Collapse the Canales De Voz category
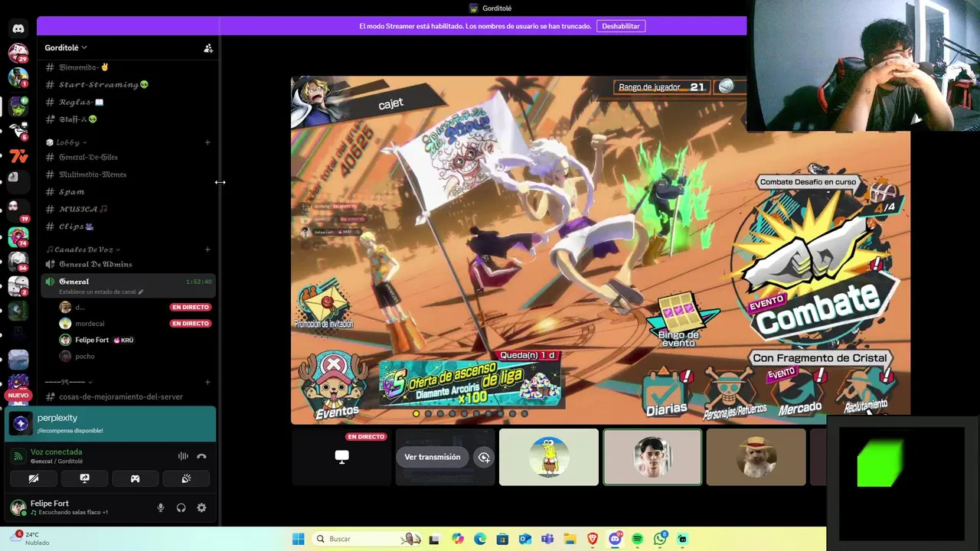This screenshot has height=551, width=980. pos(83,249)
